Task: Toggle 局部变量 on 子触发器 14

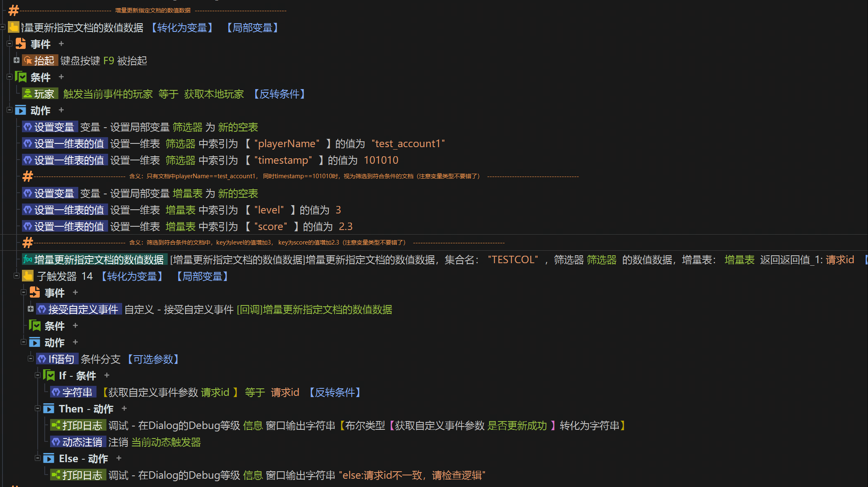Action: (203, 276)
